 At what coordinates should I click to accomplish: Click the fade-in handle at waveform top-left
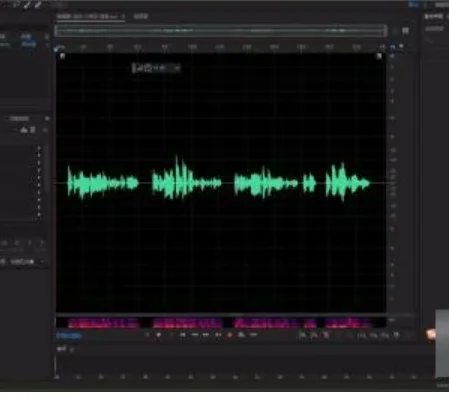pyautogui.click(x=62, y=56)
